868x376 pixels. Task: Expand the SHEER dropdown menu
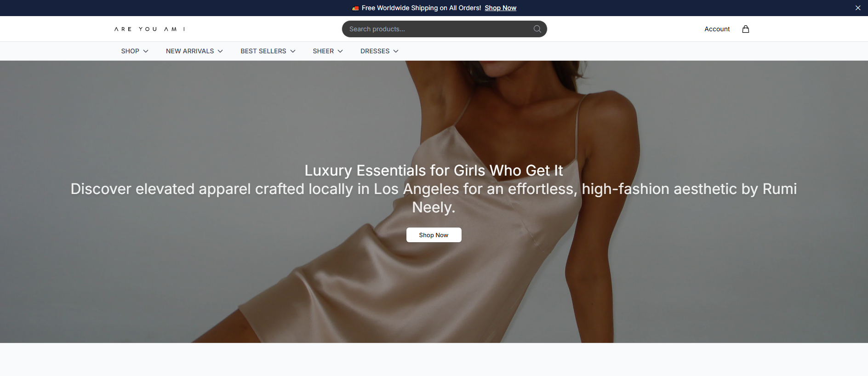pyautogui.click(x=328, y=51)
